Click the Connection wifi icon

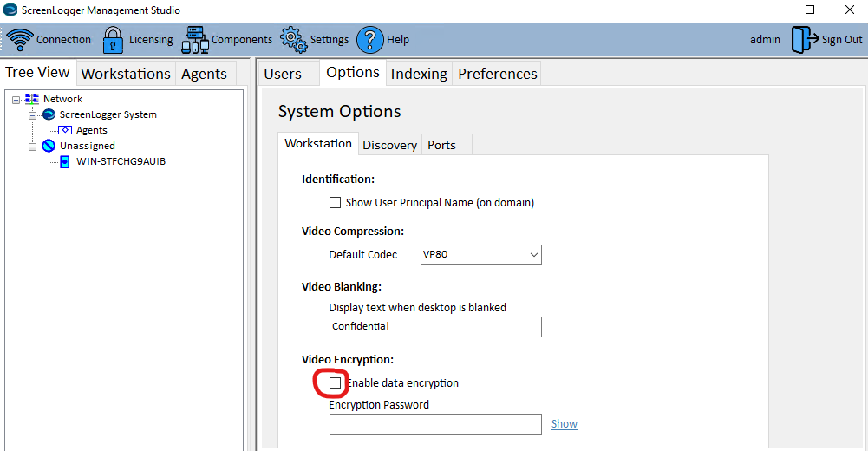(x=20, y=40)
